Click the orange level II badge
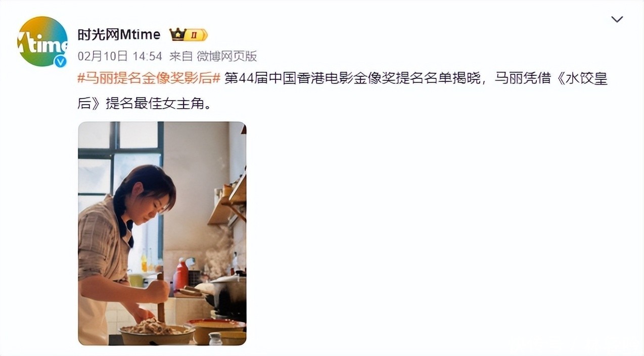Image resolution: width=644 pixels, height=356 pixels. point(197,35)
